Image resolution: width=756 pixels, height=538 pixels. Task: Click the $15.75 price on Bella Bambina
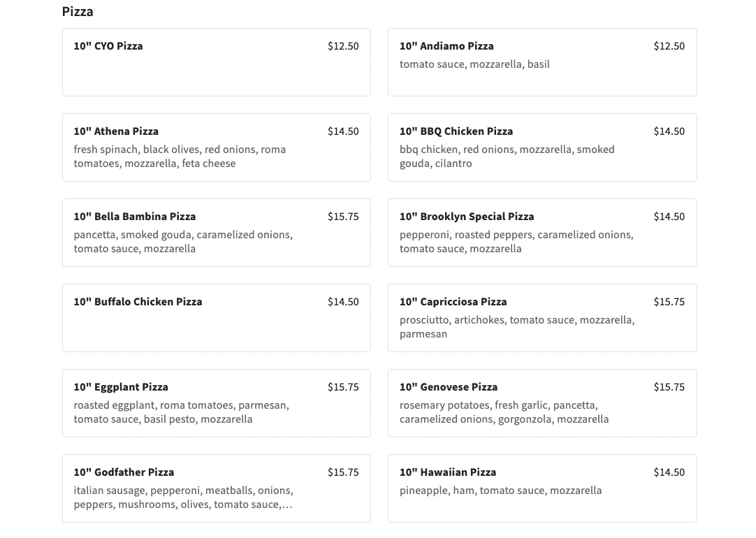(x=343, y=217)
